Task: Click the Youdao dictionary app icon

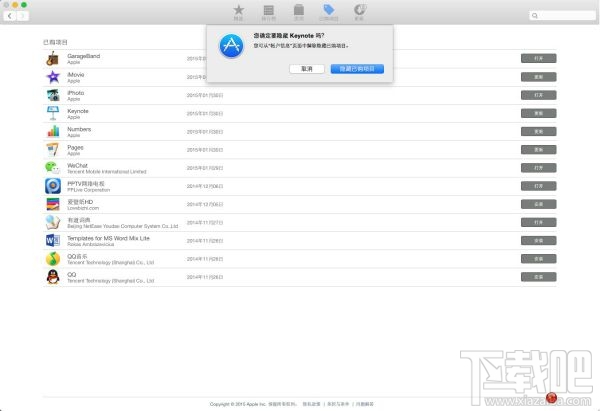Action: click(x=53, y=222)
